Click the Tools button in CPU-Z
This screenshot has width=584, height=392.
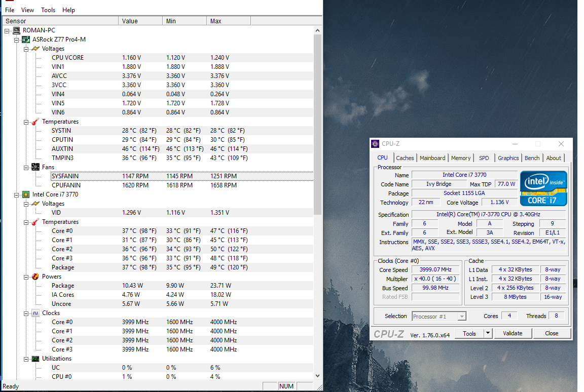pos(469,334)
